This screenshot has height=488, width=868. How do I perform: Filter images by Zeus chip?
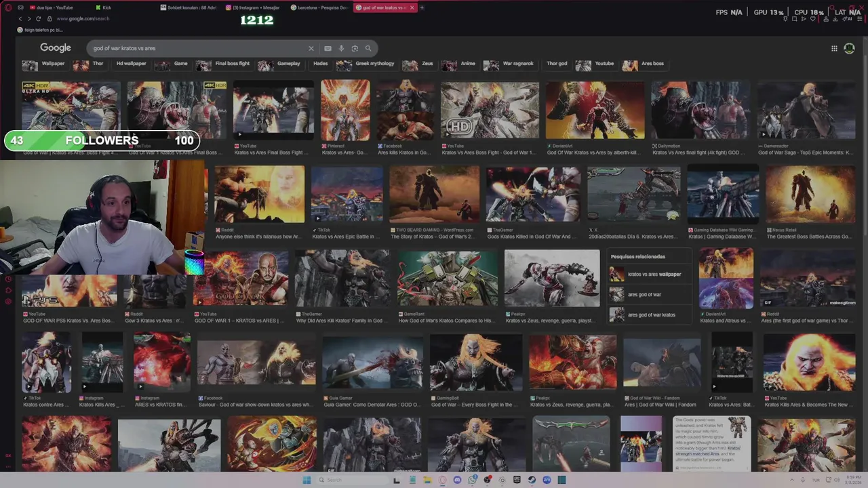418,64
